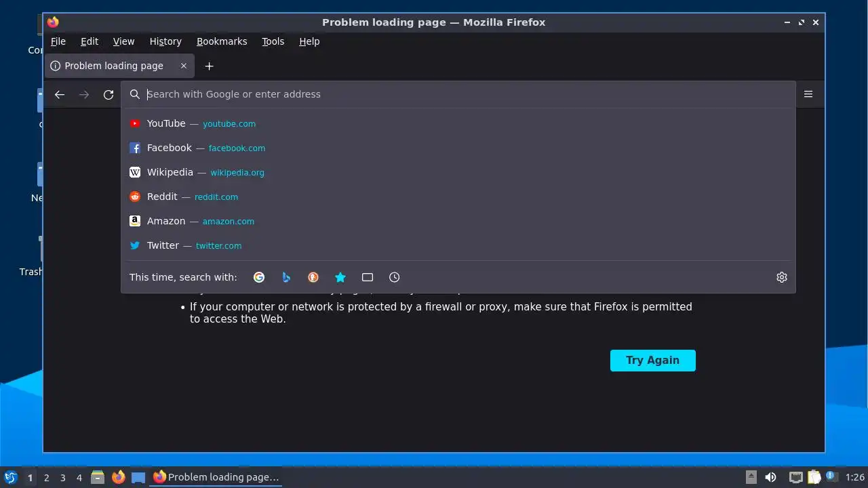Viewport: 868px width, 488px height.
Task: Search in Bookmarks via star icon
Action: 340,277
